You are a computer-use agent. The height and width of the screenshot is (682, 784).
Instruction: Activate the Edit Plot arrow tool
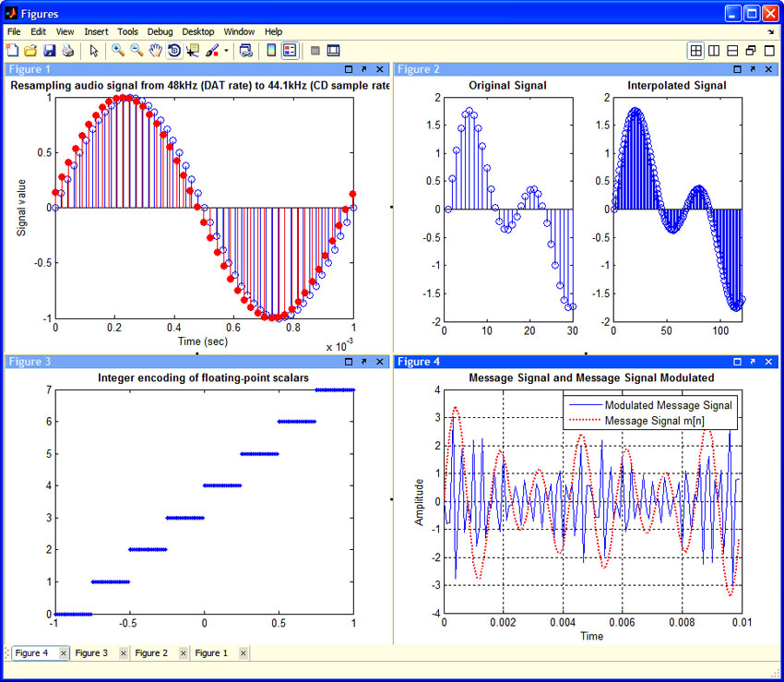(x=95, y=51)
